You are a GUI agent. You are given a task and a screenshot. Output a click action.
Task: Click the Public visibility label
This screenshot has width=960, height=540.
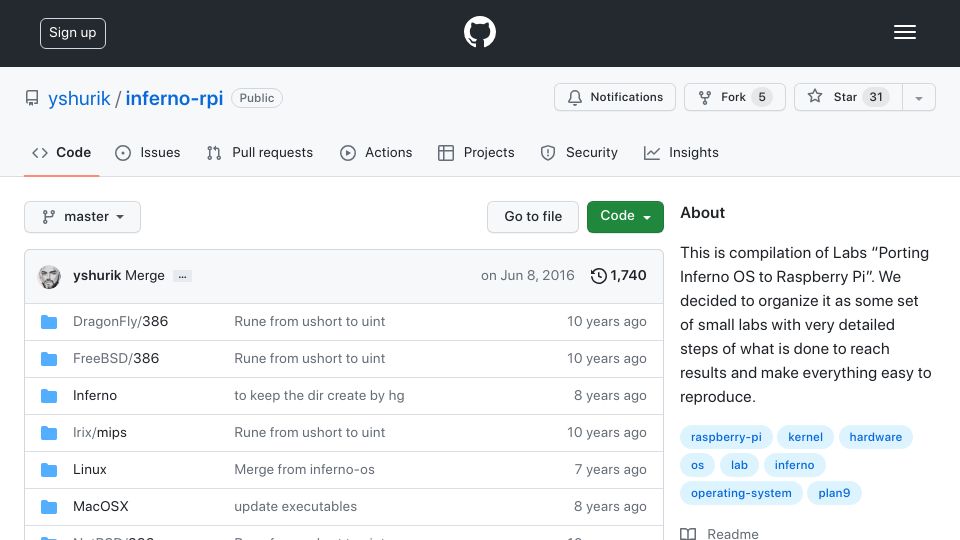257,98
